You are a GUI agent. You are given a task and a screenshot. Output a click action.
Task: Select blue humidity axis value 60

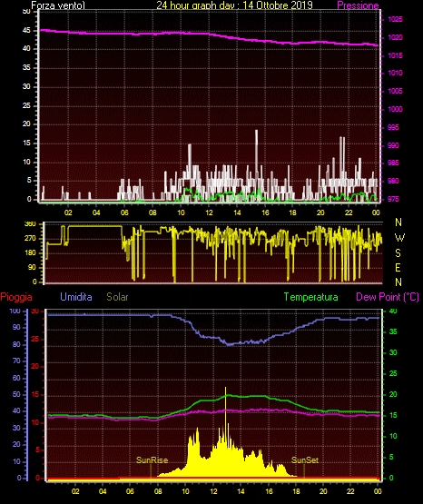pos(16,379)
